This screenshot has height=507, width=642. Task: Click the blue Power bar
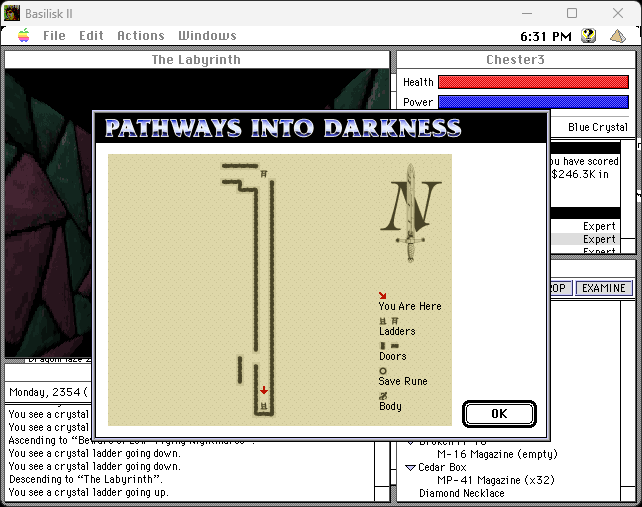pos(533,102)
